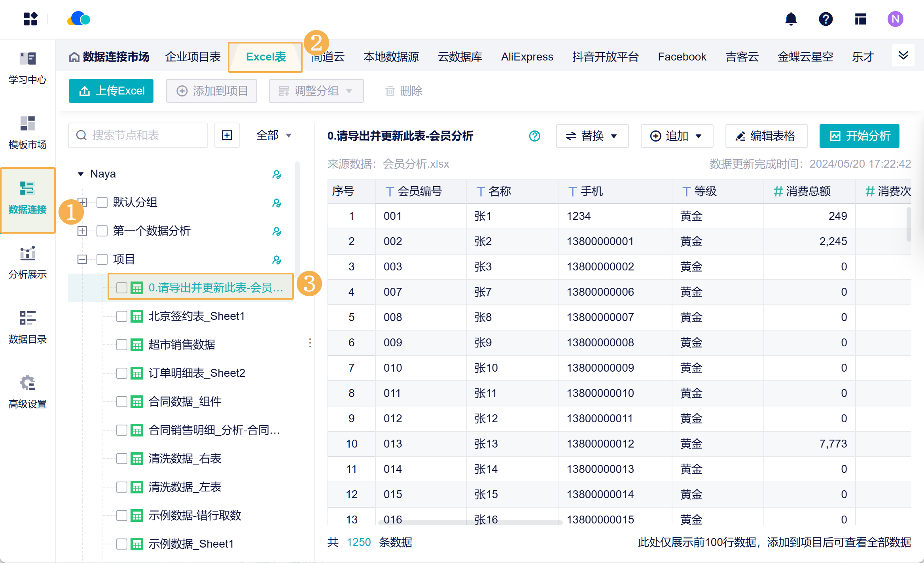Expand the 替换 dropdown button
Image resolution: width=924 pixels, height=563 pixels.
[592, 136]
